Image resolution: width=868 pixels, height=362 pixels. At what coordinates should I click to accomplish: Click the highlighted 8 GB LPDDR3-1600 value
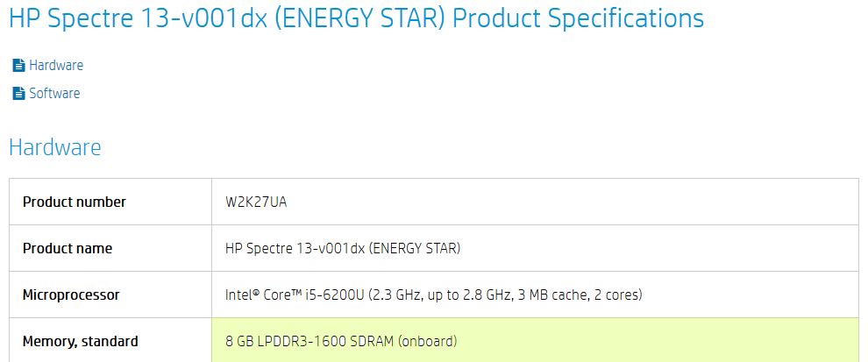point(341,341)
